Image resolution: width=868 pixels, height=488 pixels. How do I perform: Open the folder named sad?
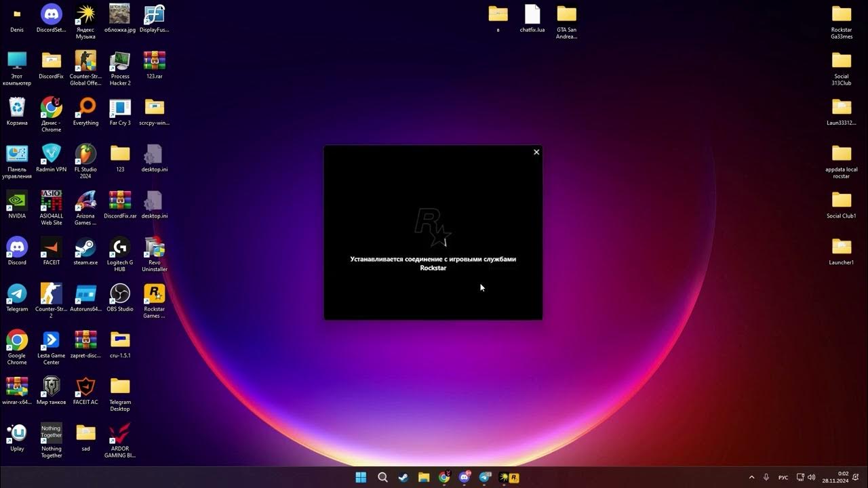click(x=85, y=437)
